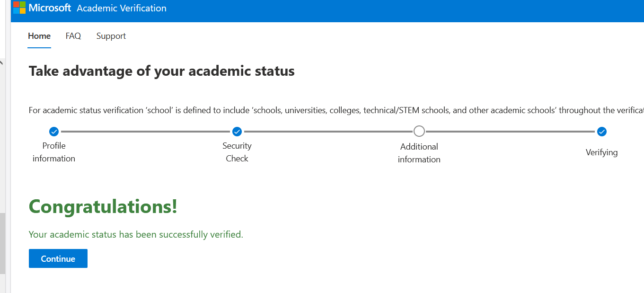Click the small arrow at left edge
644x293 pixels.
[x=1, y=63]
